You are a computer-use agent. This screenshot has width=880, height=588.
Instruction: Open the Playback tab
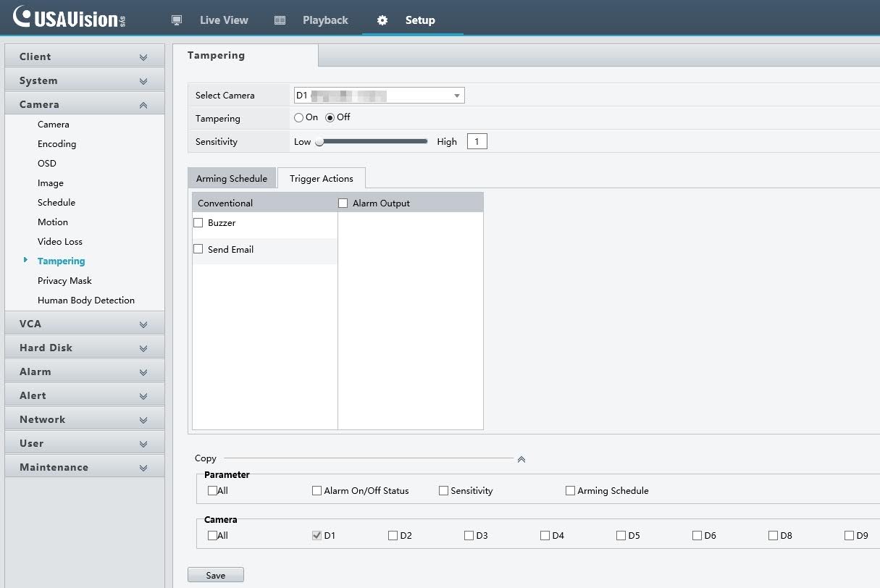point(325,20)
